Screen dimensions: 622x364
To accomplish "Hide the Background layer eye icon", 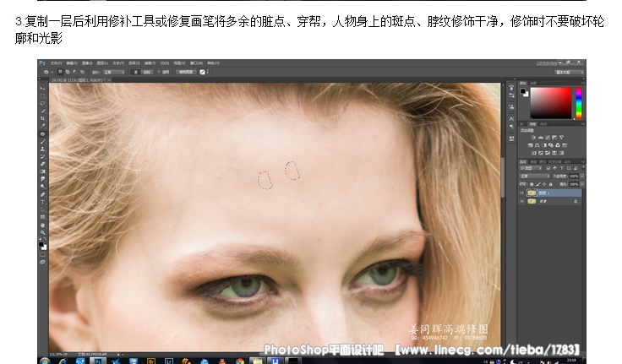I will pyautogui.click(x=521, y=201).
